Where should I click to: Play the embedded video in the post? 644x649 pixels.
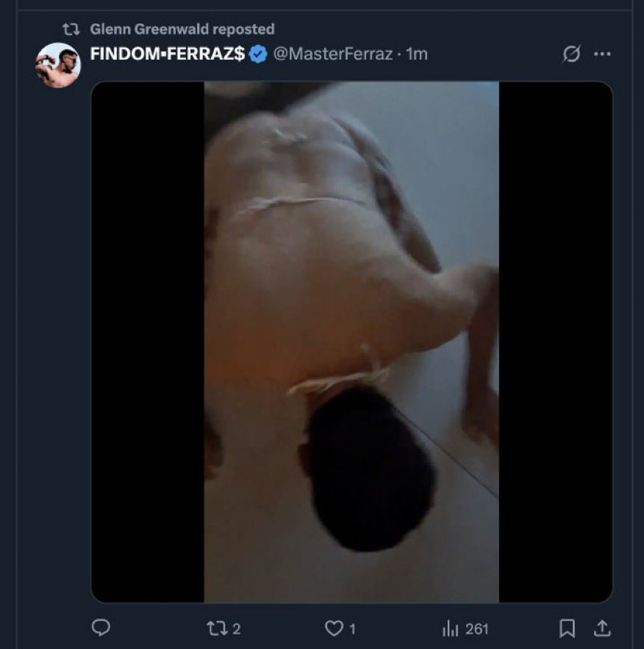(352, 342)
